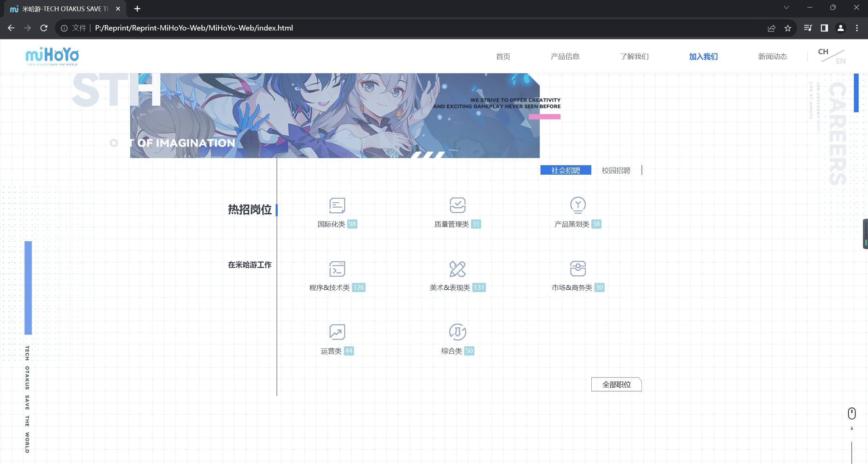
Task: Click the Honkai characters banner image
Action: 335,116
